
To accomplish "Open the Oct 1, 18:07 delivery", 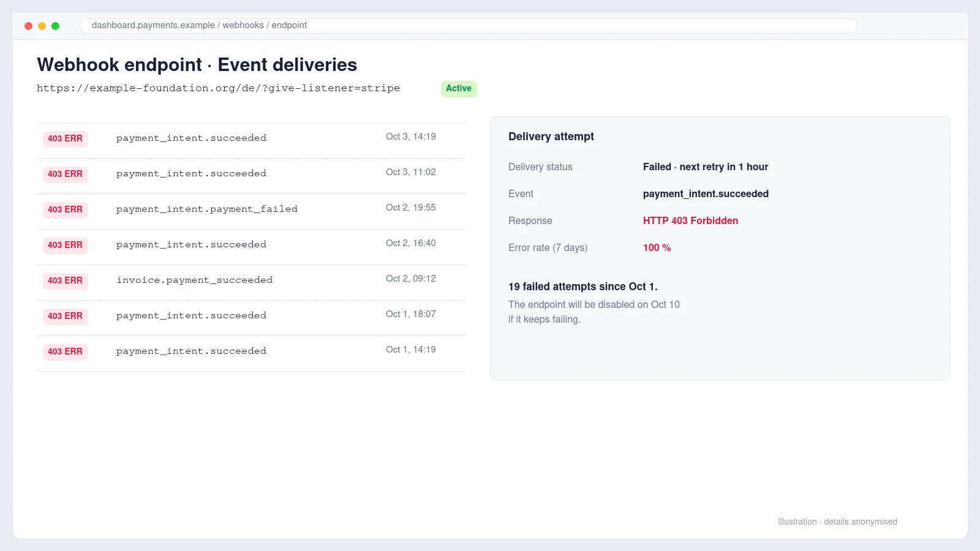I will pyautogui.click(x=251, y=318).
